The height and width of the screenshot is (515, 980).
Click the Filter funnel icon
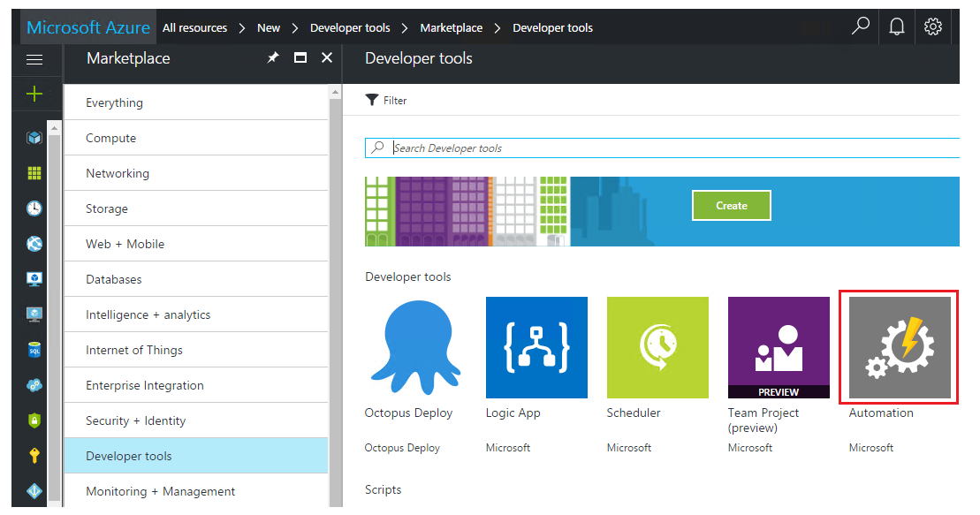tap(372, 100)
